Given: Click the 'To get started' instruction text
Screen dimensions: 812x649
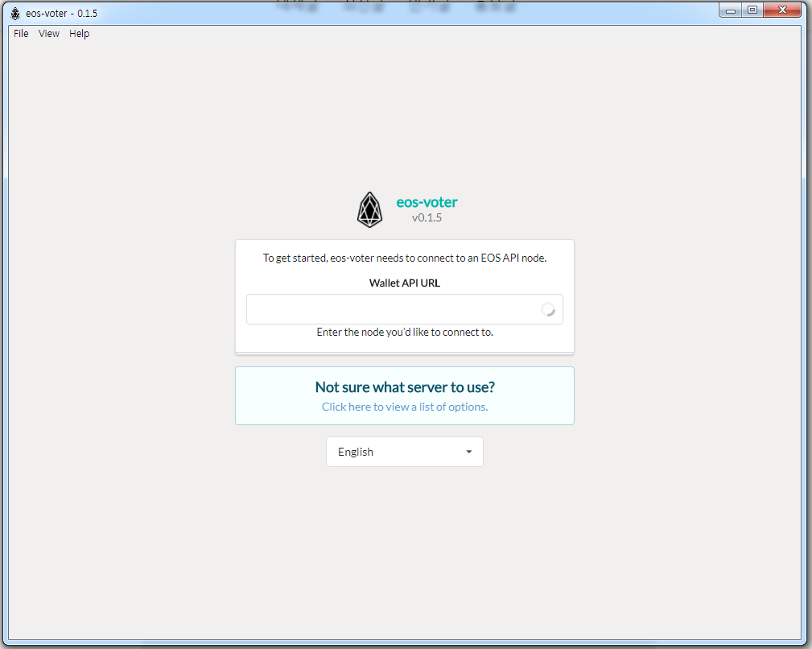Looking at the screenshot, I should coord(405,258).
